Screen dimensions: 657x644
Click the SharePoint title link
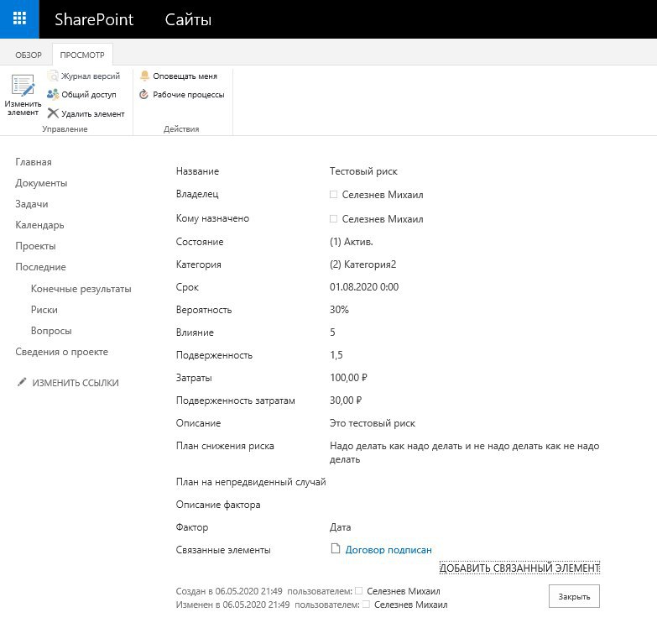(94, 19)
